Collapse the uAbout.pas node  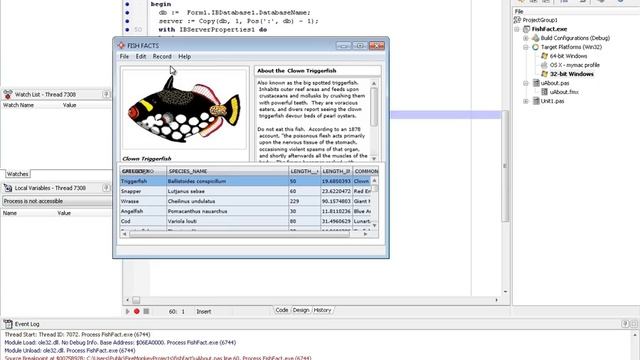pyautogui.click(x=526, y=83)
